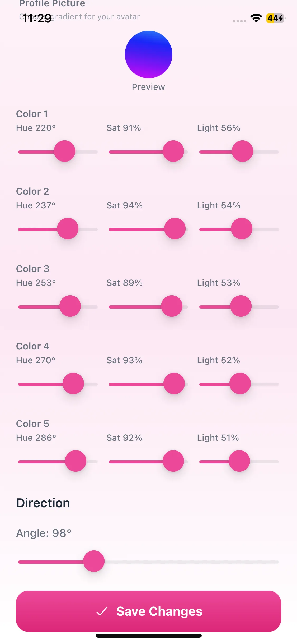Click the Color 2 Hue slider handle

[x=68, y=229]
